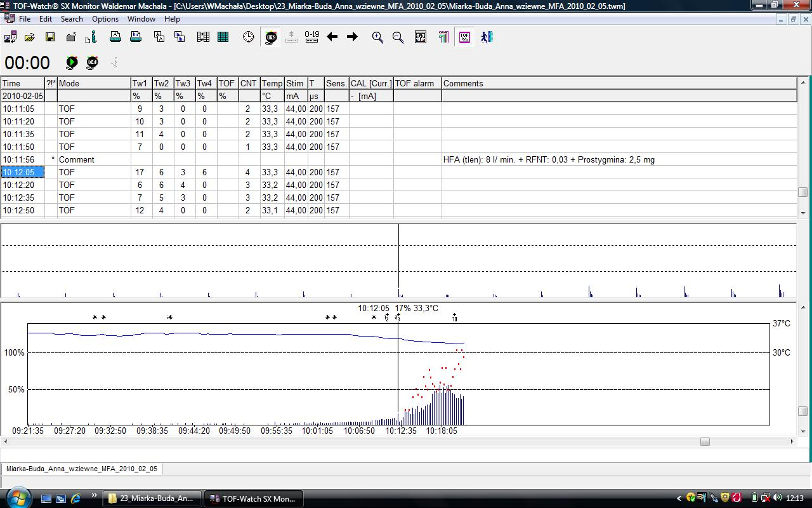Screen dimensions: 812x508
Task: Click the graph vertical scrollbar thumb
Action: (802, 411)
